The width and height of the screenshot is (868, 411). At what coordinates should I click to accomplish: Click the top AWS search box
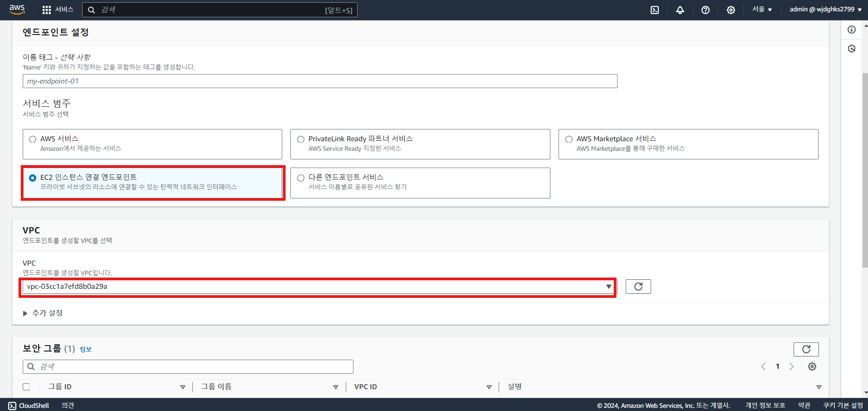point(220,10)
